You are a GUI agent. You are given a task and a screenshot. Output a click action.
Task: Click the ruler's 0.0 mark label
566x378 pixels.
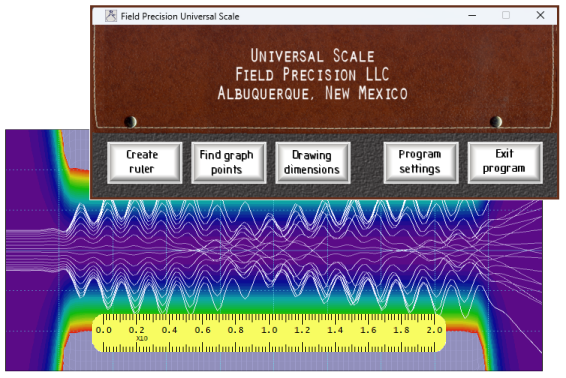104,330
